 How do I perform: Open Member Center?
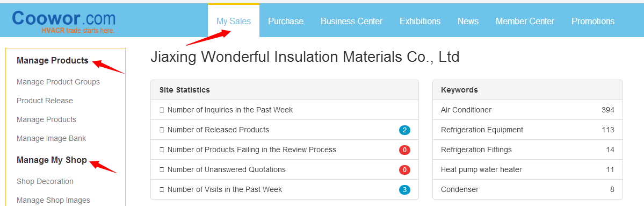pyautogui.click(x=525, y=21)
